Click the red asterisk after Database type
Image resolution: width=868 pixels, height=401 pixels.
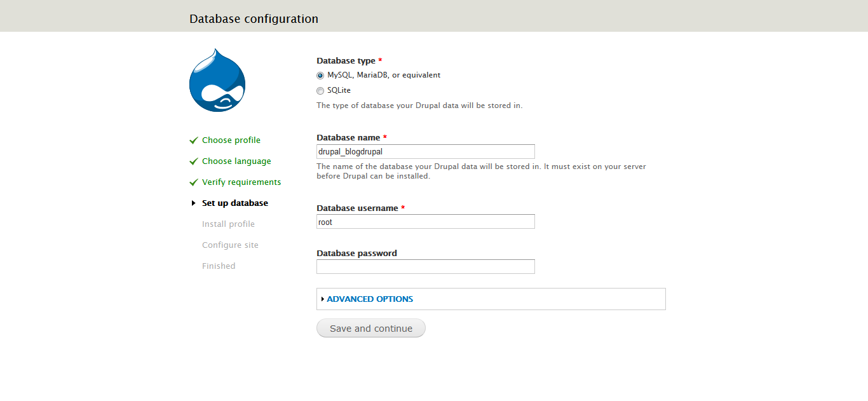379,60
